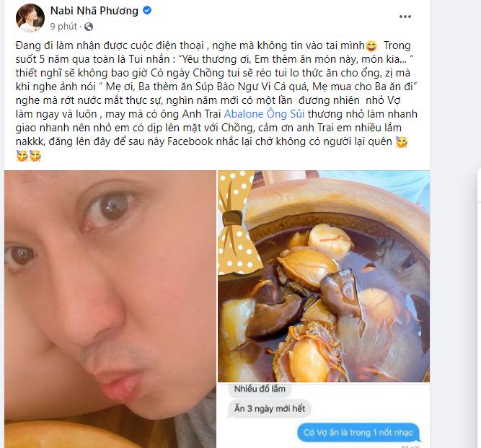Viewport: 481px width, 448px height.
Task: Click the globe public privacy icon
Action: click(89, 27)
